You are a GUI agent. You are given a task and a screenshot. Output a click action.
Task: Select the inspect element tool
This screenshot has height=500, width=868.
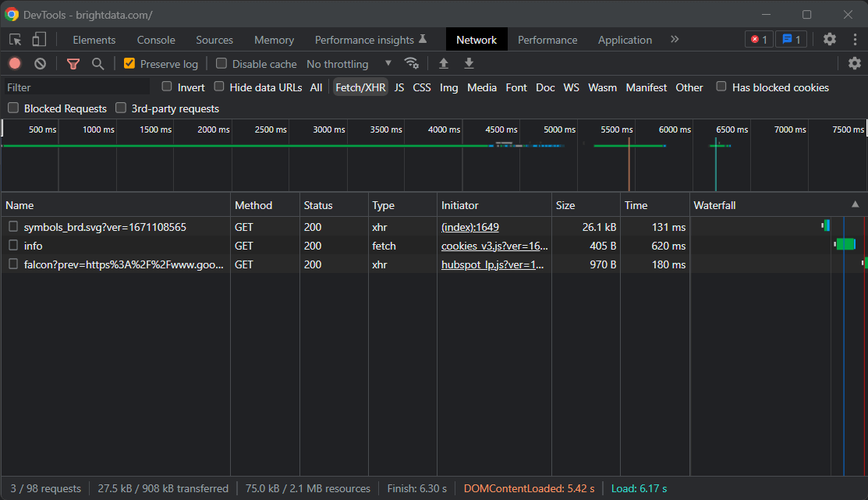[x=14, y=39]
